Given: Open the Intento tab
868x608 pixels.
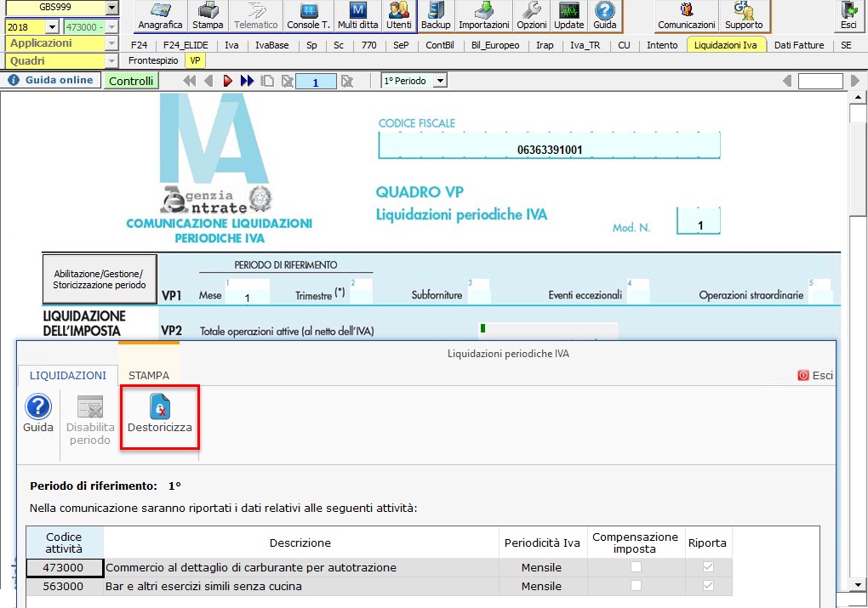Looking at the screenshot, I should pyautogui.click(x=662, y=45).
